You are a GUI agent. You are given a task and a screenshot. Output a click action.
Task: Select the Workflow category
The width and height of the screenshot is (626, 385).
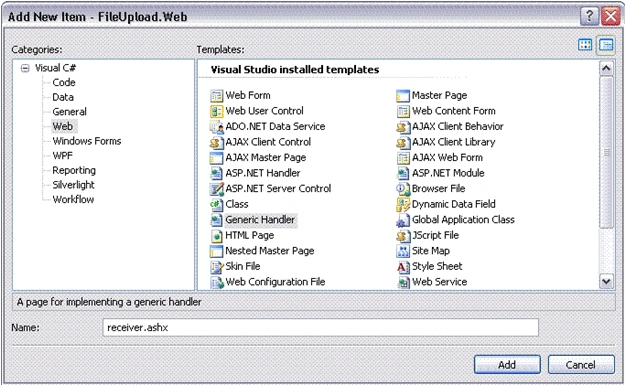point(73,199)
